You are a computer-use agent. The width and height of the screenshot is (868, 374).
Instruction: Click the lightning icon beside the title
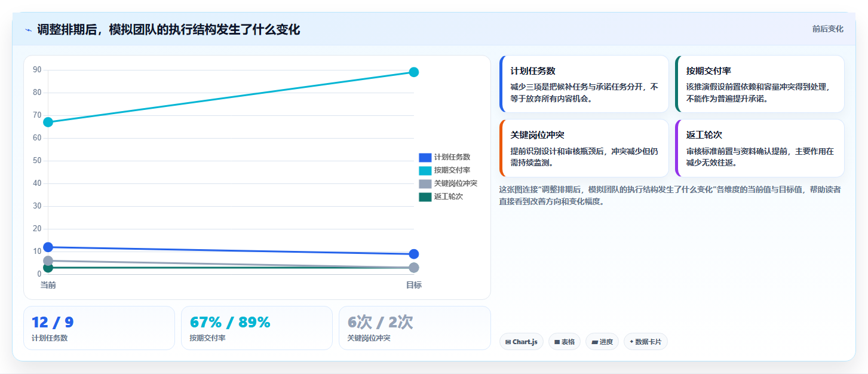[28, 30]
